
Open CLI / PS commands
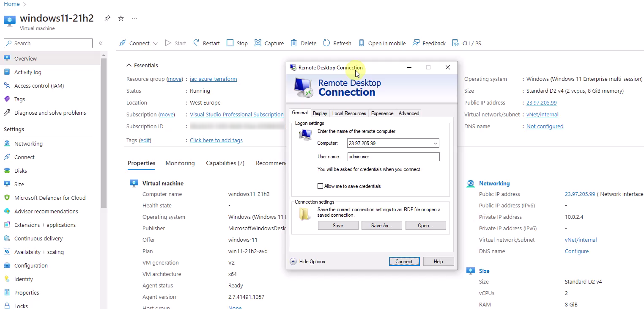coord(466,43)
